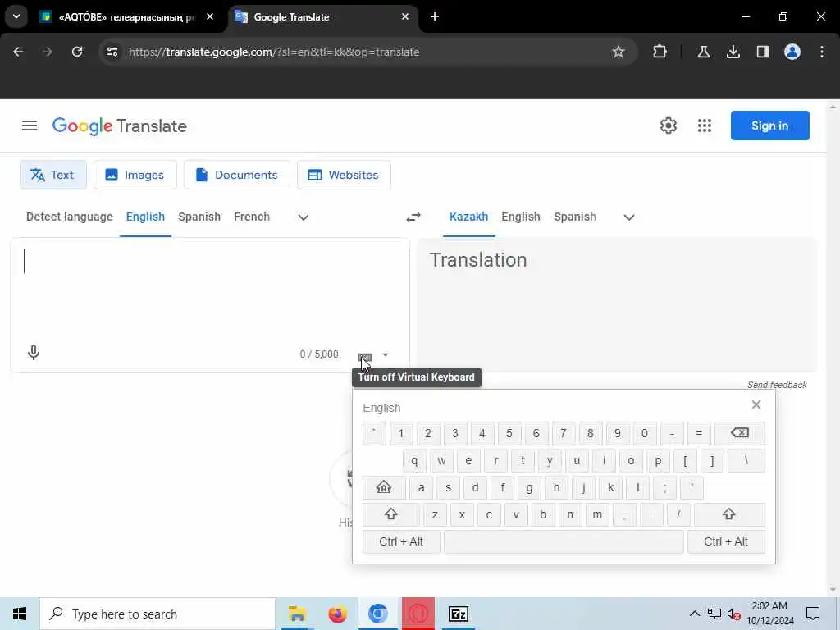Close the virtual keyboard panel

756,405
